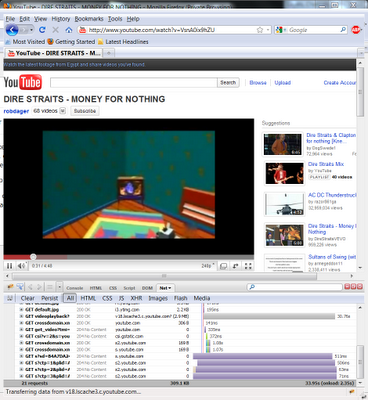This screenshot has height=400, width=368.
Task: Click the page horizontal scrollbar thumb
Action: (164, 276)
